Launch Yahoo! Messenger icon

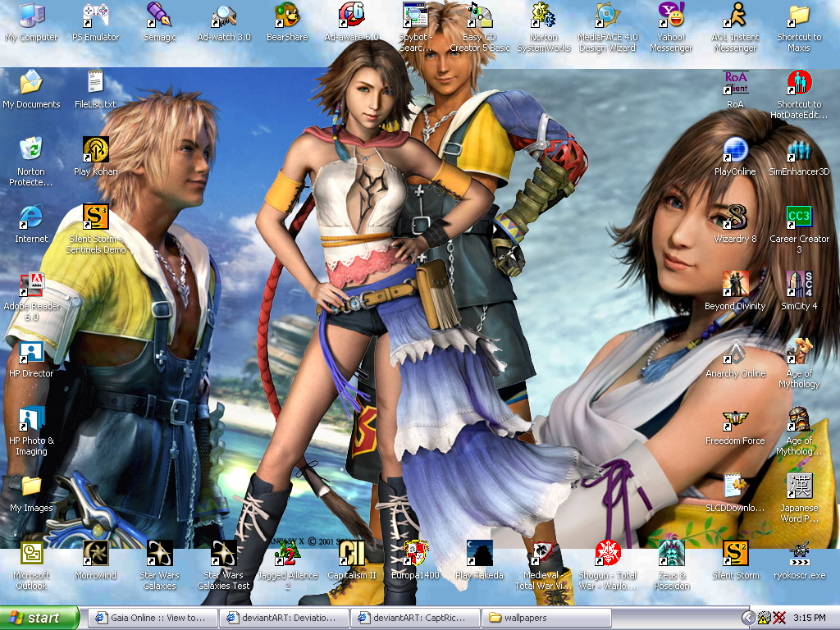pyautogui.click(x=671, y=27)
